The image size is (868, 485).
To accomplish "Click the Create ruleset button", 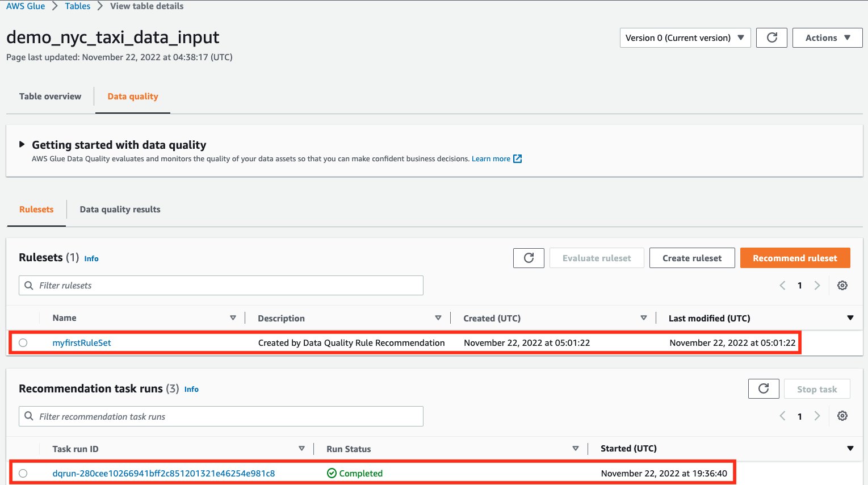I will pyautogui.click(x=691, y=258).
